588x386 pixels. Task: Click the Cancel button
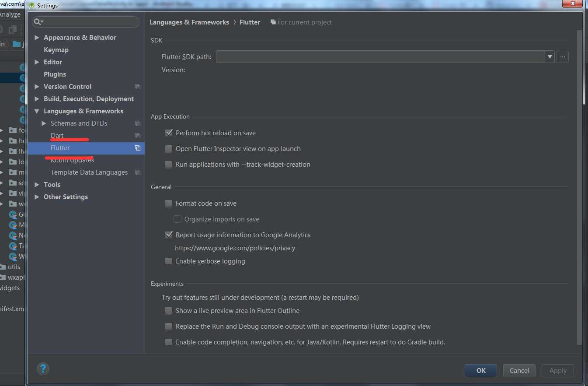tap(519, 370)
